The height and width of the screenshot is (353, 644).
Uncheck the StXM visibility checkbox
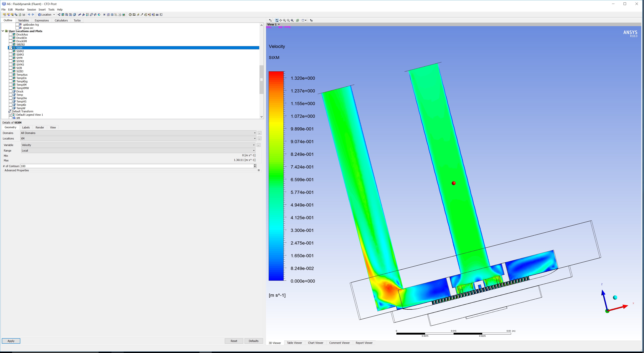11,48
